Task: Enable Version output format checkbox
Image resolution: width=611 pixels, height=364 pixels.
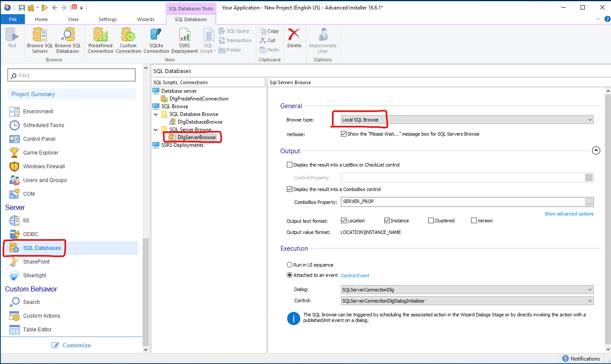Action: coord(474,221)
